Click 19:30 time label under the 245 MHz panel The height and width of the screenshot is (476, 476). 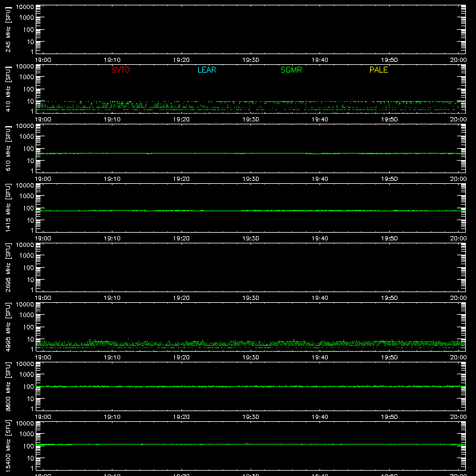250,60
